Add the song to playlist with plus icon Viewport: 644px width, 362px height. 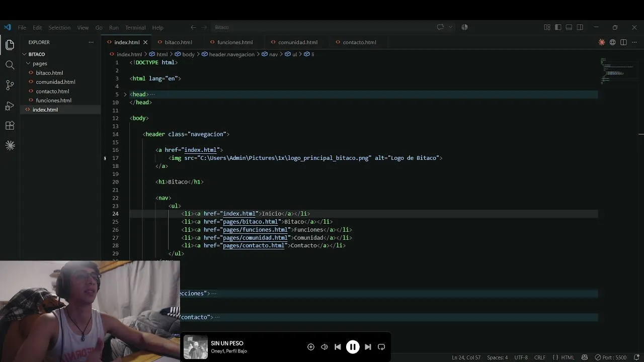(311, 347)
